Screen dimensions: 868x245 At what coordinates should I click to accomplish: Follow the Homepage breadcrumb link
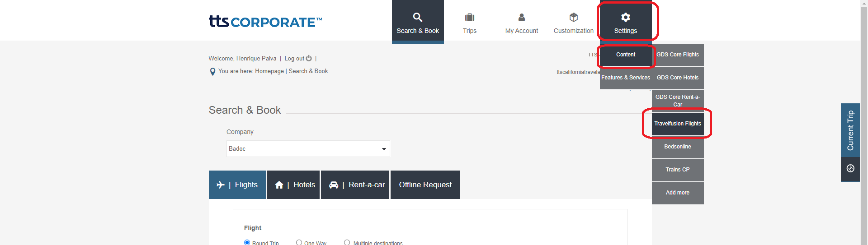269,71
